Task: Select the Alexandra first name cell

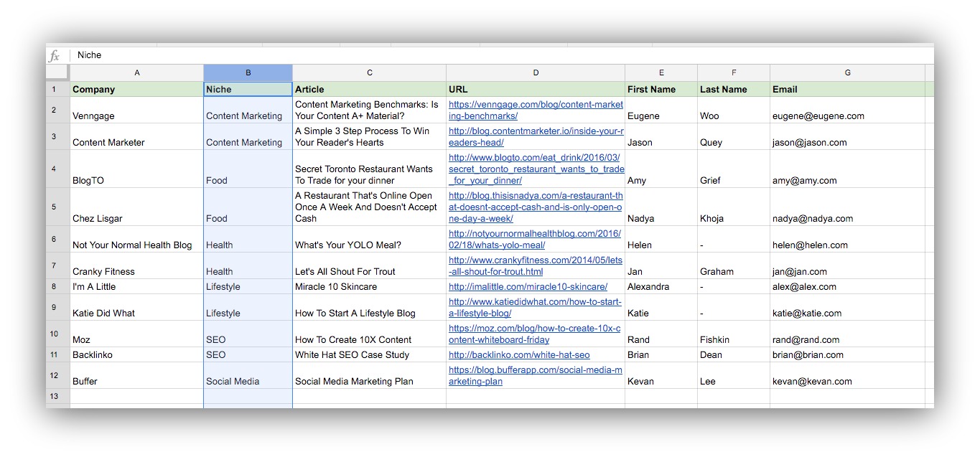Action: coord(661,287)
